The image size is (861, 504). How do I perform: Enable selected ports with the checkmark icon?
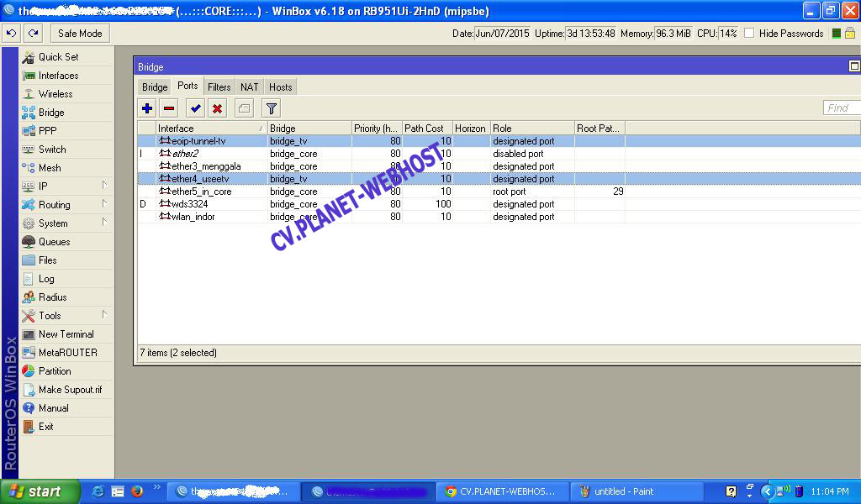tap(195, 108)
